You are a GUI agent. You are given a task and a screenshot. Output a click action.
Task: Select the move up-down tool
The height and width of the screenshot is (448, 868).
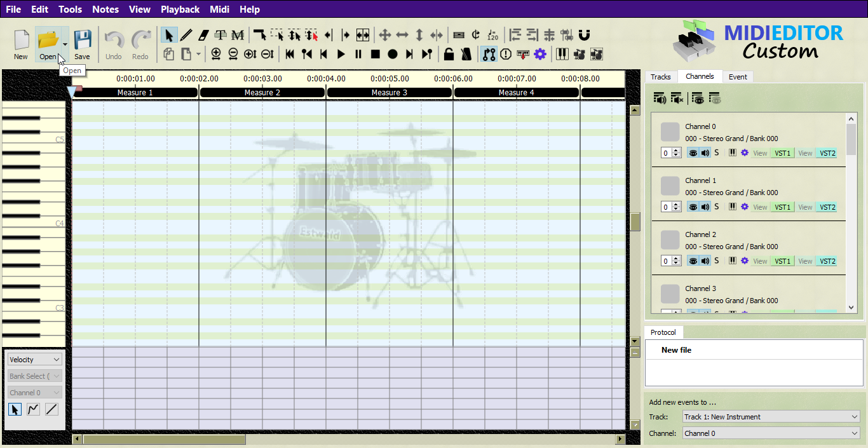coord(419,35)
